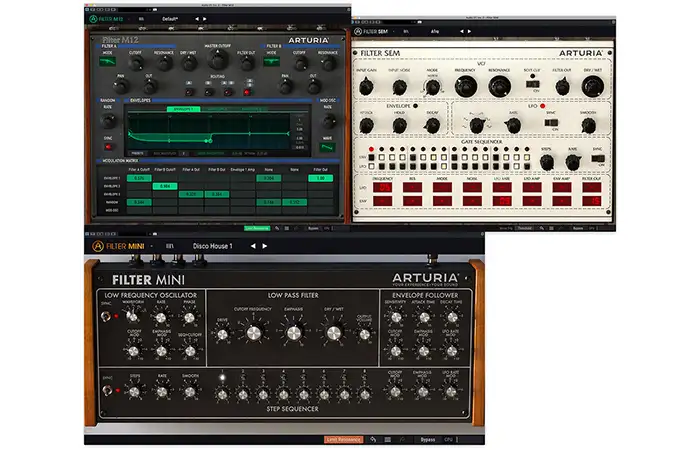The image size is (700, 450).
Task: Select the lit red routing button in Filter M12
Action: (247, 92)
